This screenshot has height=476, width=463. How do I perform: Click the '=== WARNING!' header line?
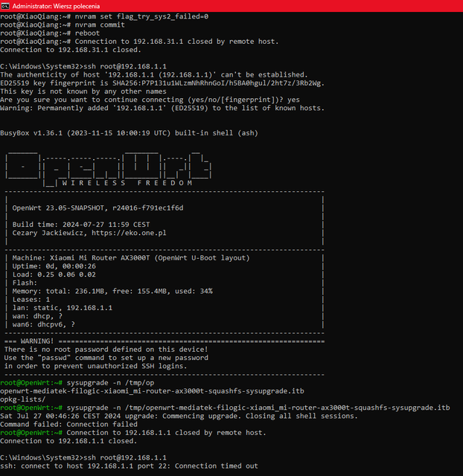pyautogui.click(x=165, y=341)
